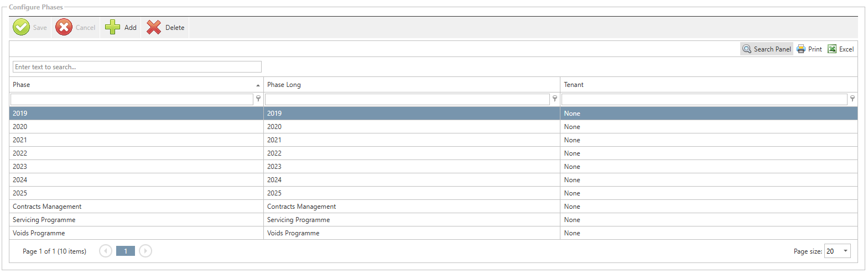The height and width of the screenshot is (273, 868).
Task: Print the phases grid
Action: coord(809,49)
